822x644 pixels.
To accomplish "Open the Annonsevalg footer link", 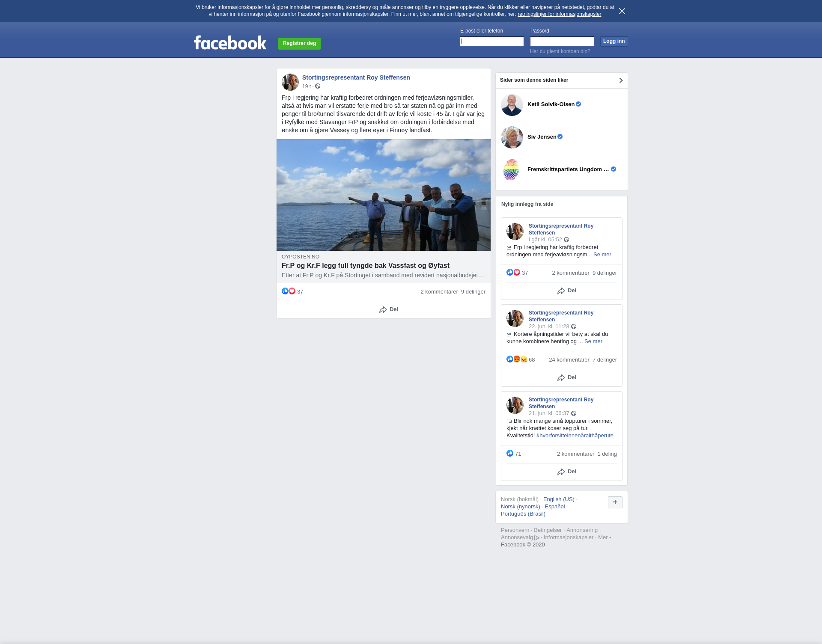I will [520, 537].
